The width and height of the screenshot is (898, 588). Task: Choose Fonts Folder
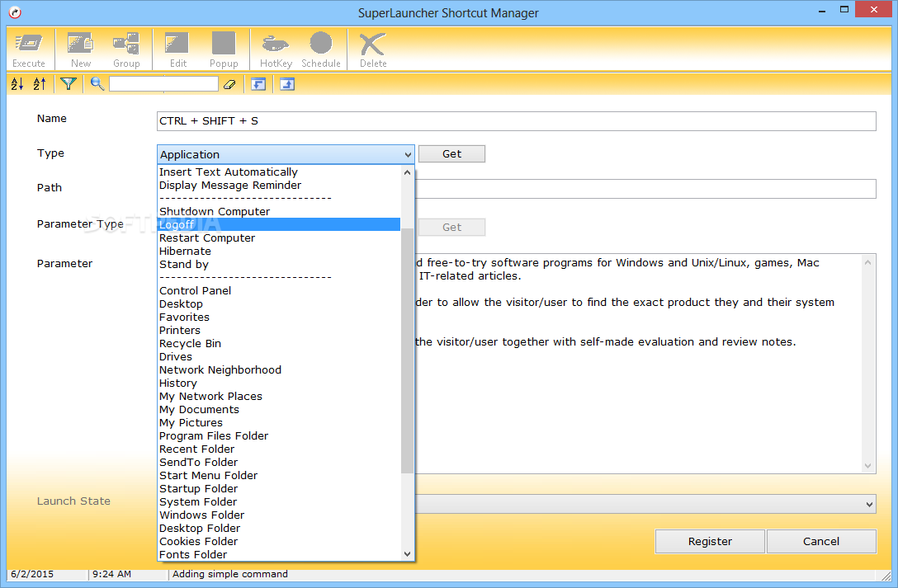[x=280, y=554]
